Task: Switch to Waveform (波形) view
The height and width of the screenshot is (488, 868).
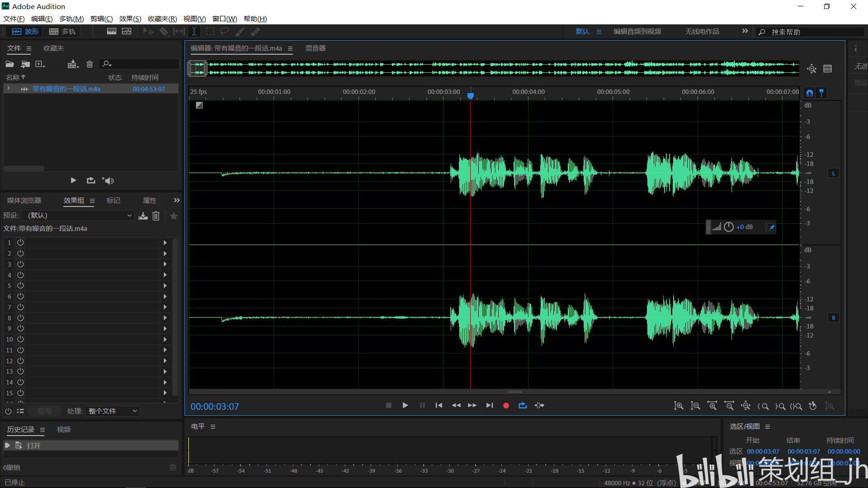Action: [x=25, y=32]
